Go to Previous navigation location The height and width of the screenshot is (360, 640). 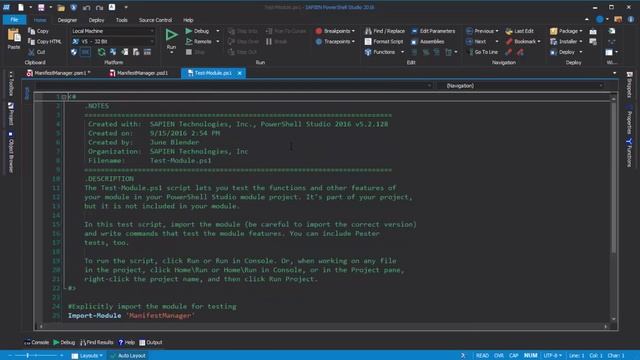tap(482, 31)
